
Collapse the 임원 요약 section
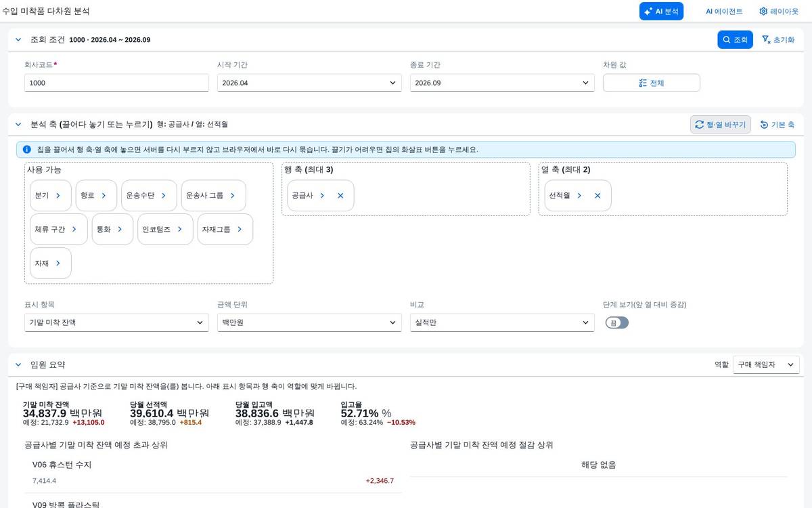click(x=18, y=364)
